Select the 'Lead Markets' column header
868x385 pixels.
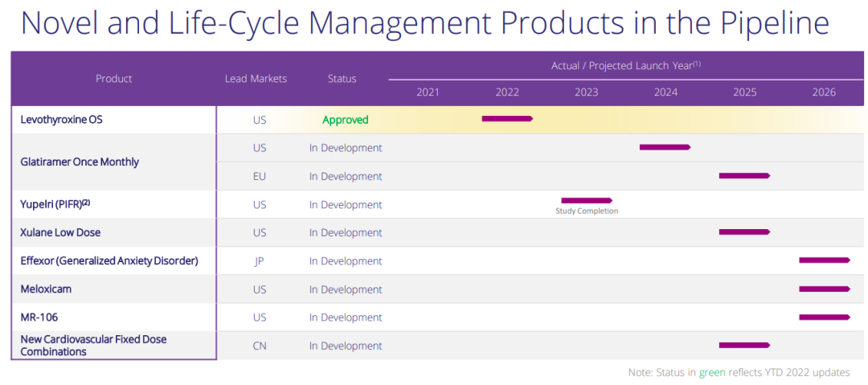pyautogui.click(x=256, y=79)
